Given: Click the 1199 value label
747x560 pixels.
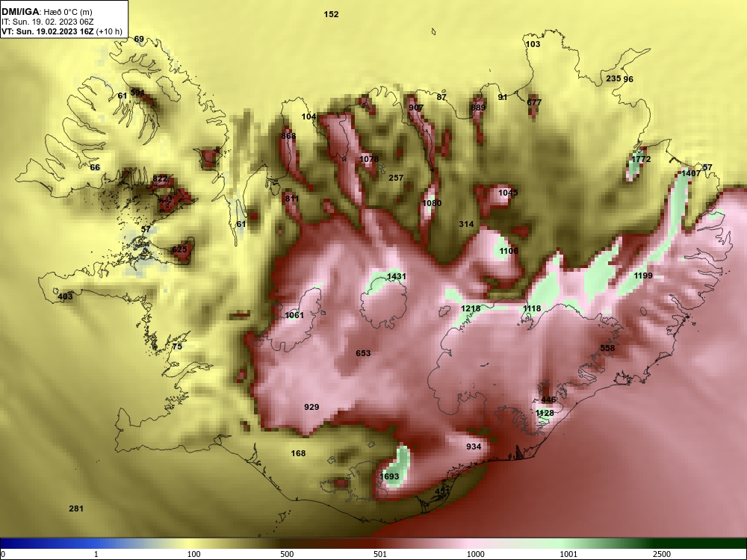Looking at the screenshot, I should (x=643, y=276).
